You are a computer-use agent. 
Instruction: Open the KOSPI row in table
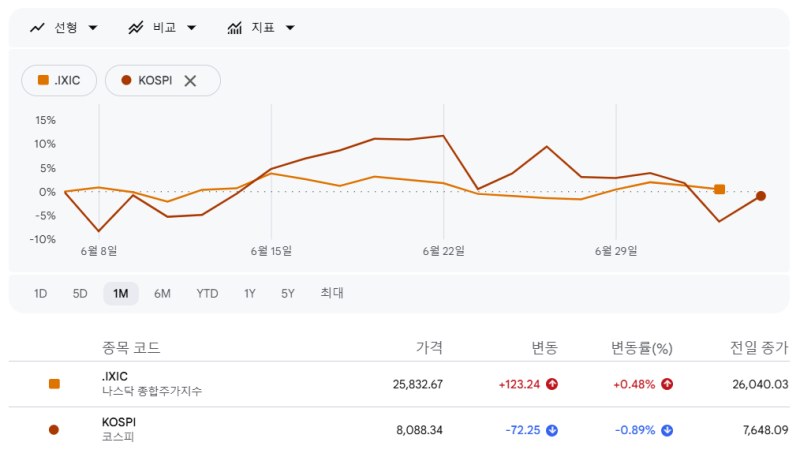tap(399, 430)
